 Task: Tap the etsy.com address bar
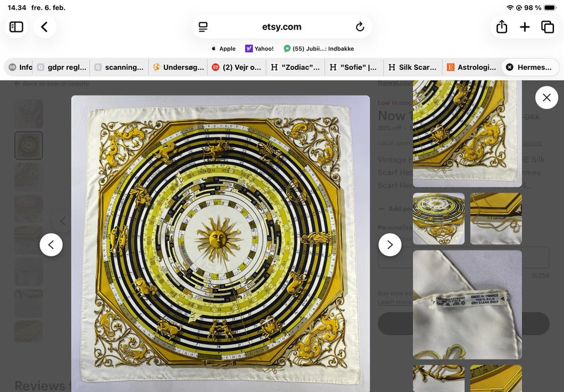[281, 26]
